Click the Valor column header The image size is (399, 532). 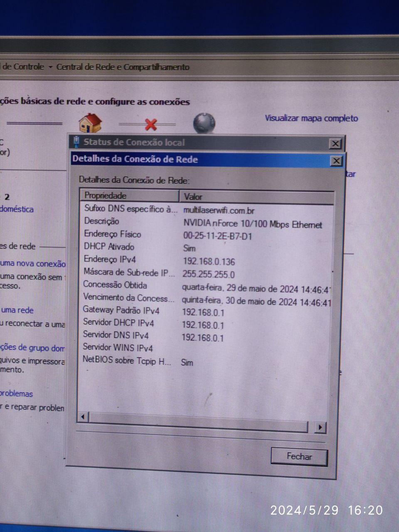256,197
